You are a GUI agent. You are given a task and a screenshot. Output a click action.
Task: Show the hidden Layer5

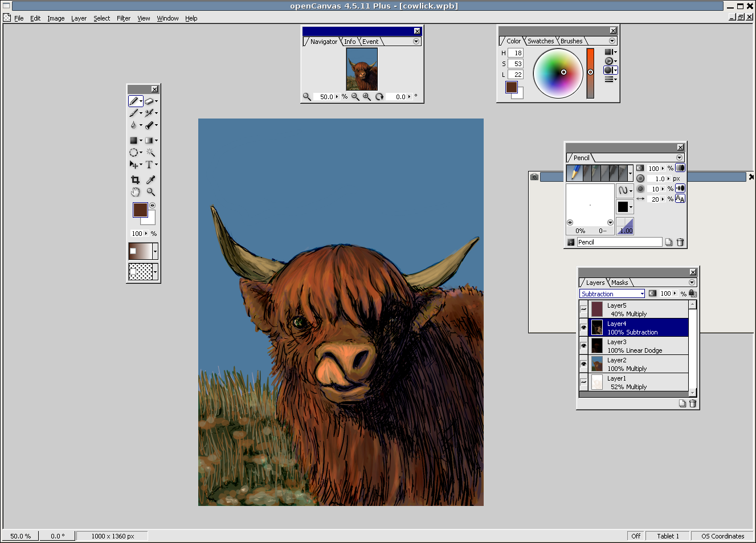(x=583, y=309)
